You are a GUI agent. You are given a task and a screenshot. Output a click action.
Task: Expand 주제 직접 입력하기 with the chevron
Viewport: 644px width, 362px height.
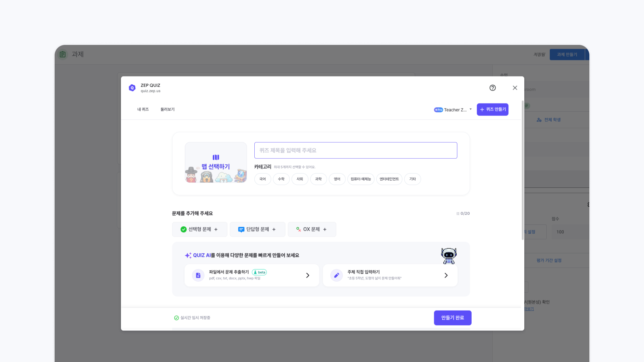[x=446, y=275]
